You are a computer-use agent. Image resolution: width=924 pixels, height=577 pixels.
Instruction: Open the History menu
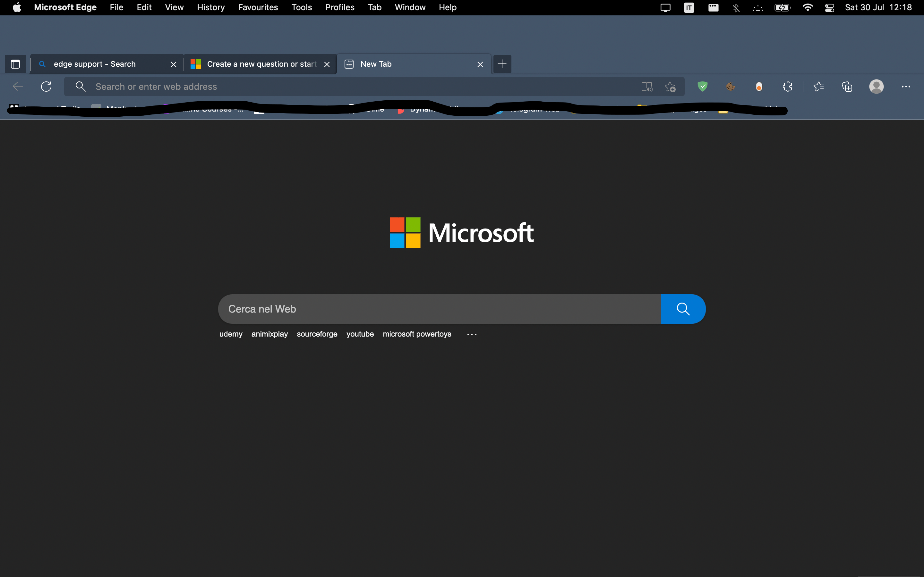point(211,8)
